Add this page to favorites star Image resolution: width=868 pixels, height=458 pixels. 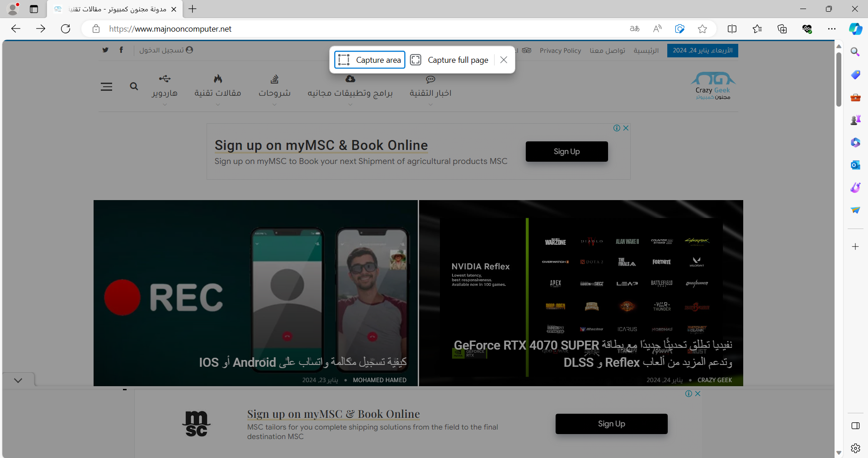[702, 29]
